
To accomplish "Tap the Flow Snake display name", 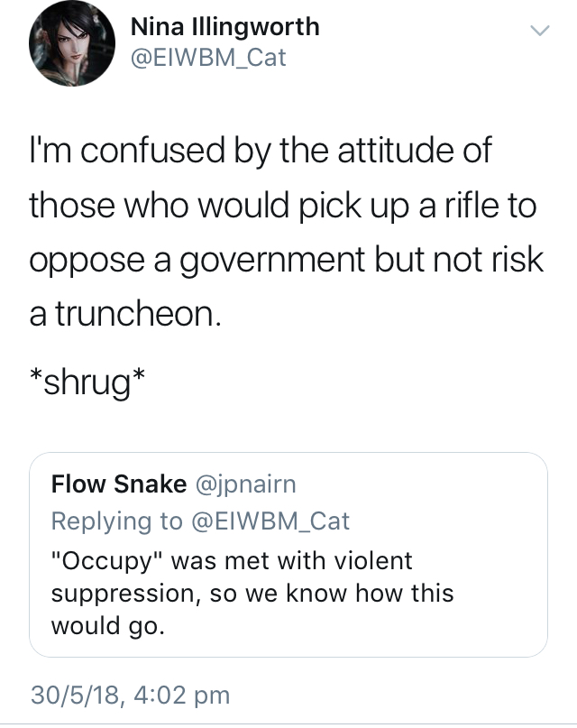I will 119,484.
